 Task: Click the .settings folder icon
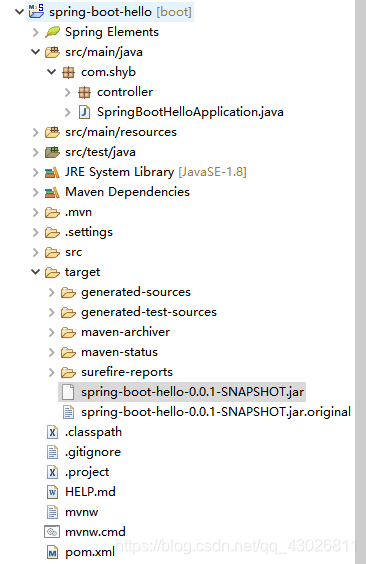click(52, 233)
